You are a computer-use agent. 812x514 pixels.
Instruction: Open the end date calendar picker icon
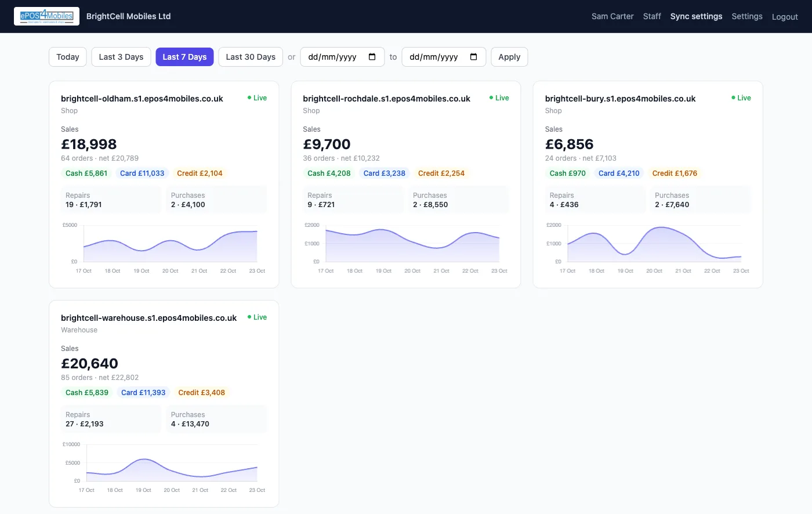474,57
